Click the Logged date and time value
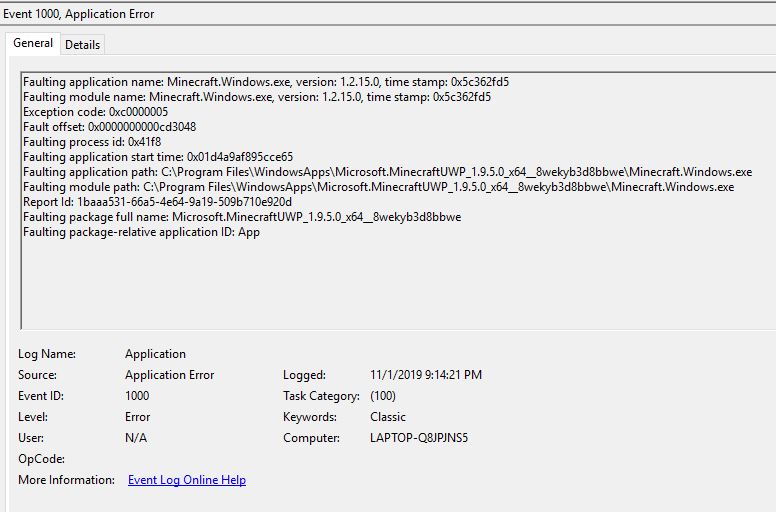The width and height of the screenshot is (776, 512). 425,375
